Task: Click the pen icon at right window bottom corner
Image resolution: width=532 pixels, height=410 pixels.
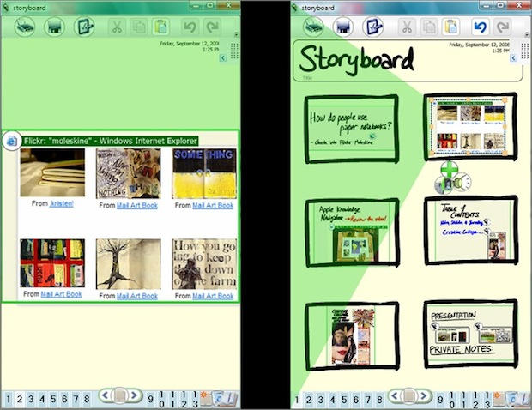Action: pos(525,399)
